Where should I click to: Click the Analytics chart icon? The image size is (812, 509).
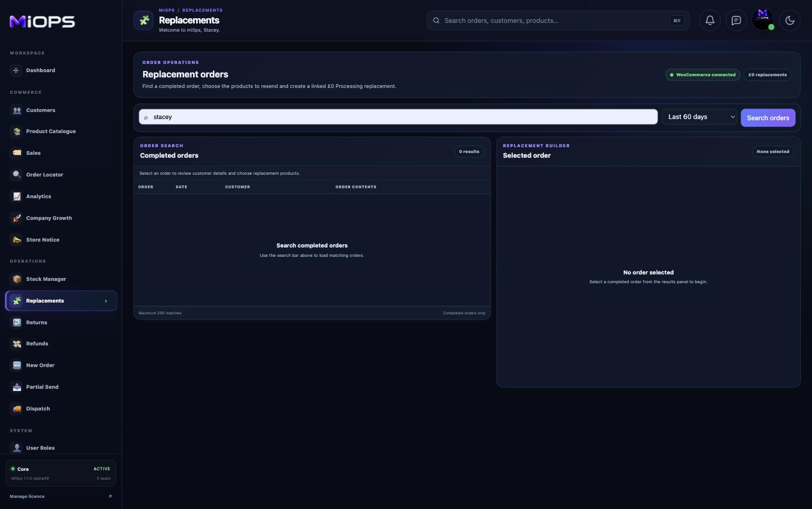[16, 196]
